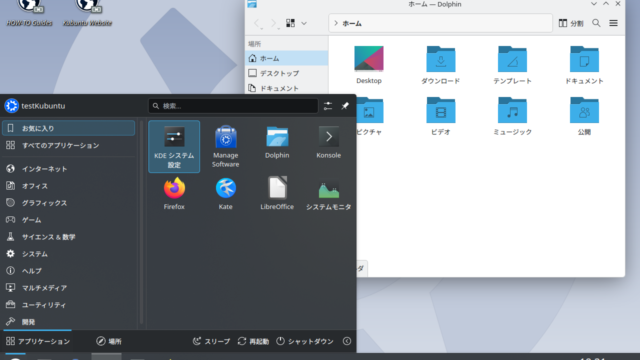
Task: Select the Desktop folder in Dolphin
Action: [x=369, y=64]
